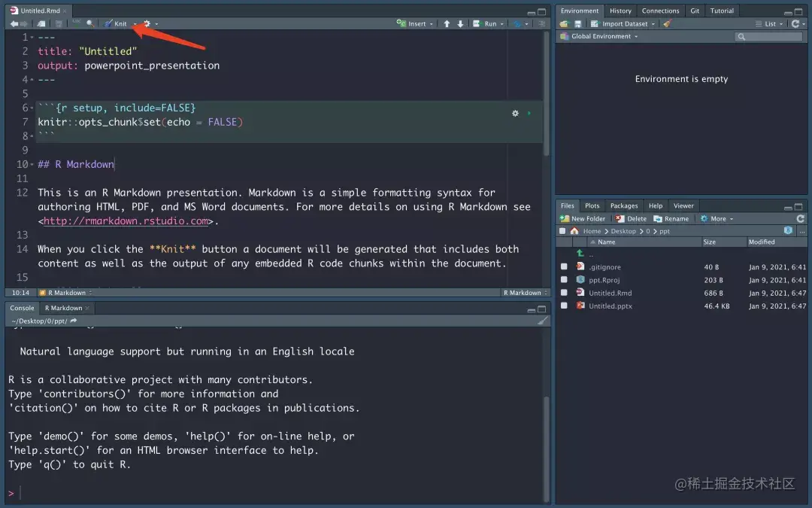The image size is (812, 508).
Task: Open the Help tab
Action: pyautogui.click(x=656, y=205)
